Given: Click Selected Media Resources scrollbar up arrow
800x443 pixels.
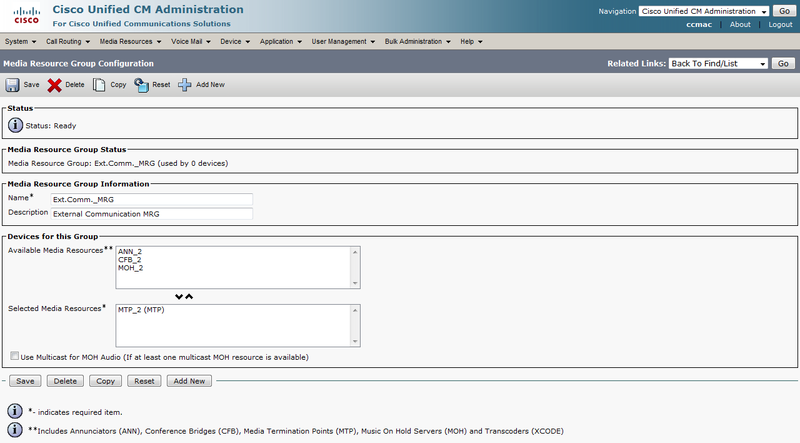Looking at the screenshot, I should (355, 310).
